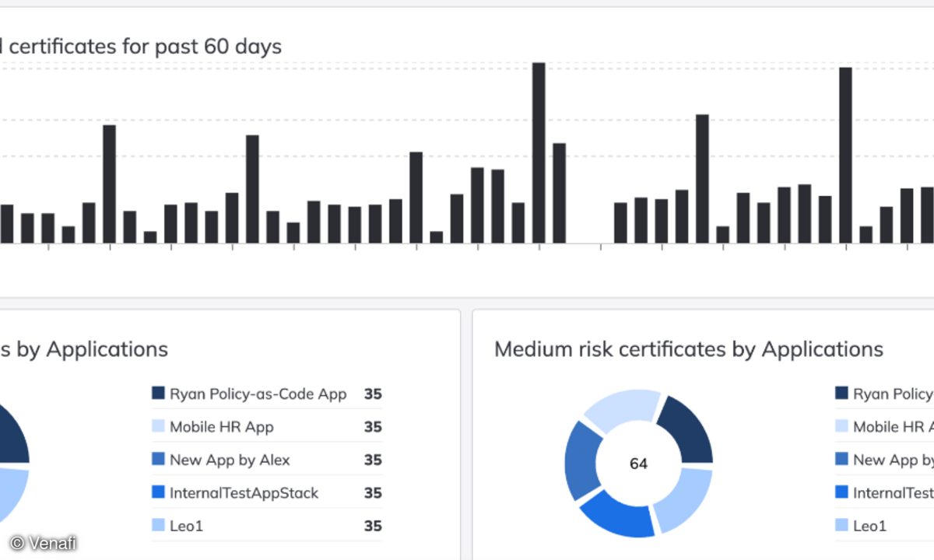
Task: Select the Leo1 label in the Medium risk panel
Action: click(x=870, y=526)
